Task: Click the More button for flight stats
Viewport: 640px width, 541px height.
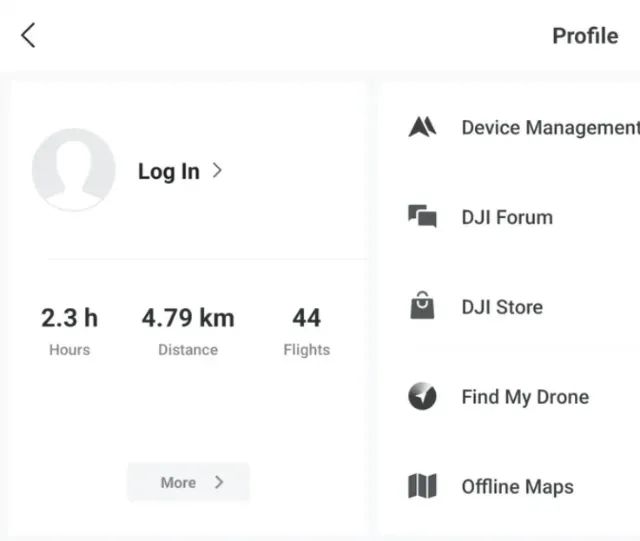Action: [x=188, y=482]
